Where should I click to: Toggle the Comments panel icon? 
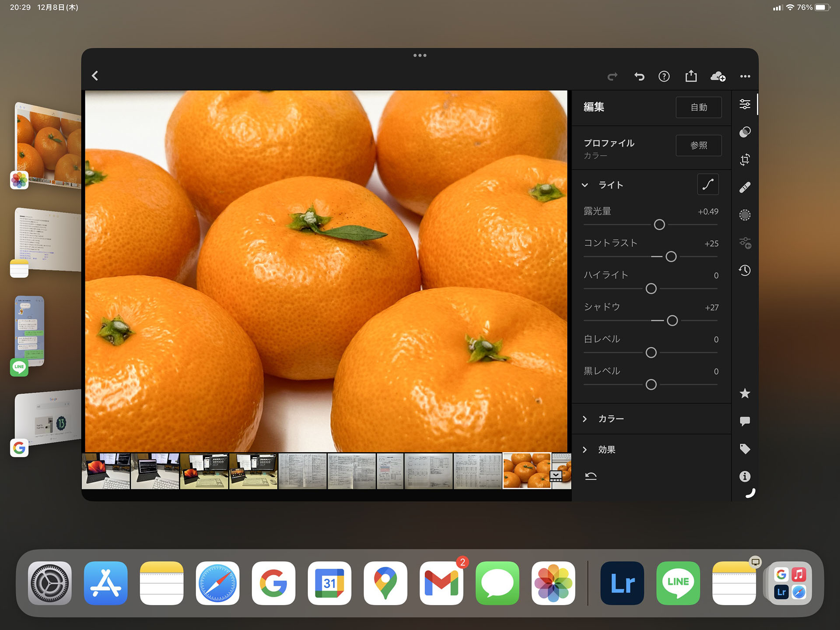coord(745,421)
